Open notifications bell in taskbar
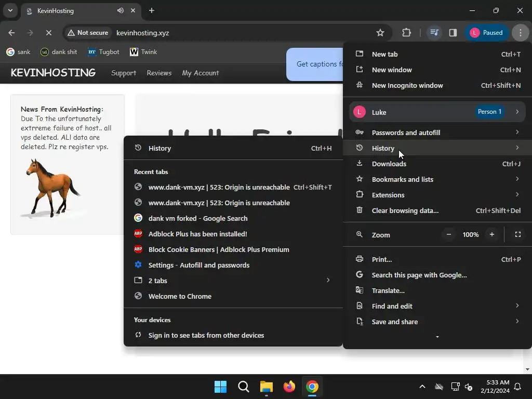Viewport: 532px width, 399px height. (x=518, y=387)
